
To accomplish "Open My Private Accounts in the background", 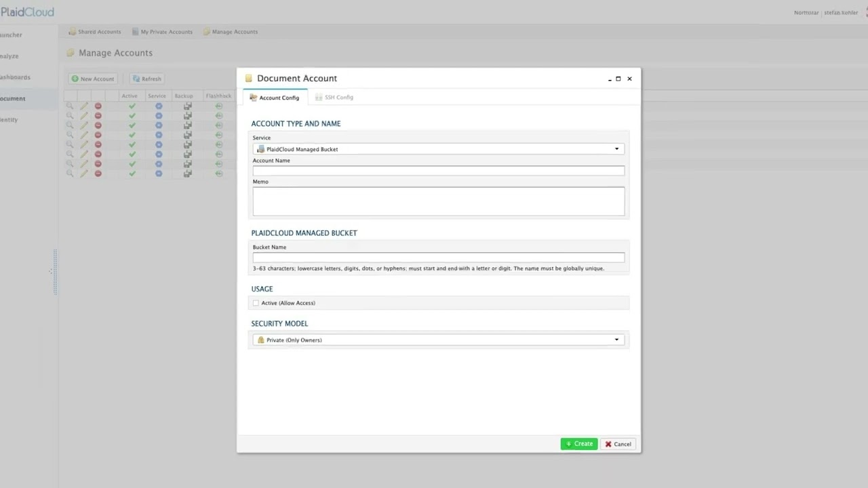I will point(162,32).
